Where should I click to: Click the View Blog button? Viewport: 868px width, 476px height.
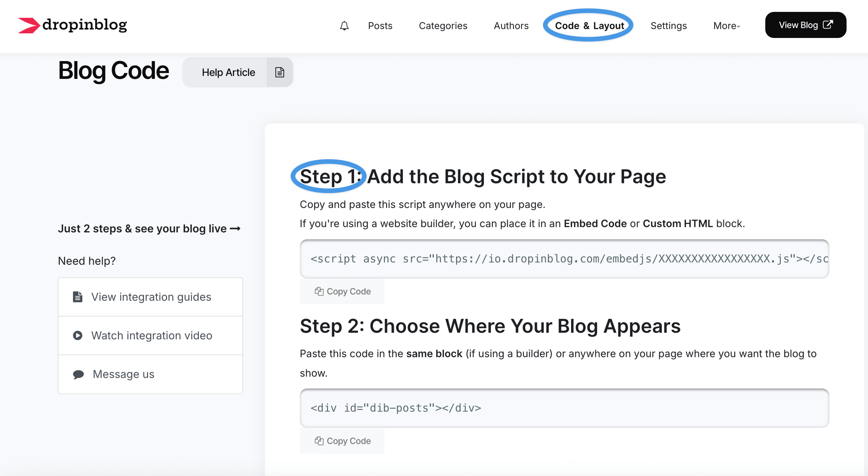click(x=805, y=25)
